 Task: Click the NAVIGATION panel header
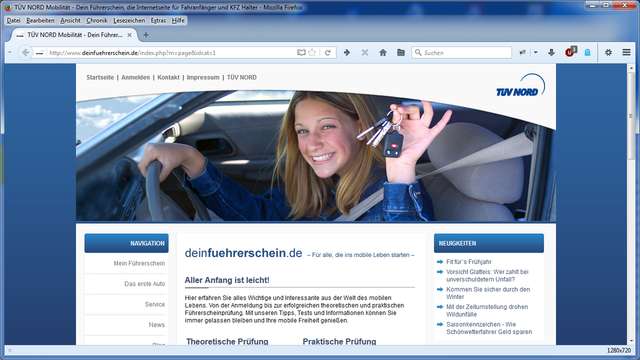point(126,243)
